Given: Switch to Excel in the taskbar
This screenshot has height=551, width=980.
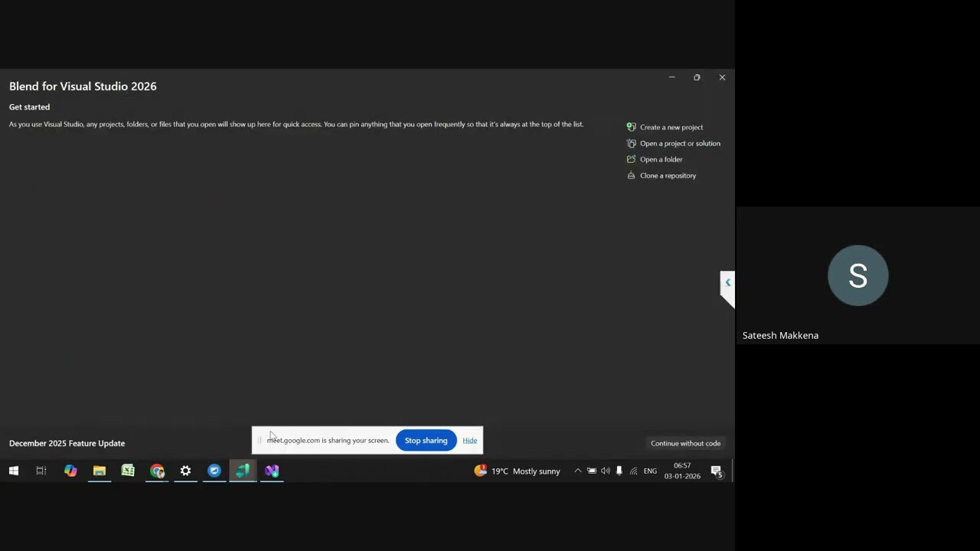Looking at the screenshot, I should tap(128, 471).
